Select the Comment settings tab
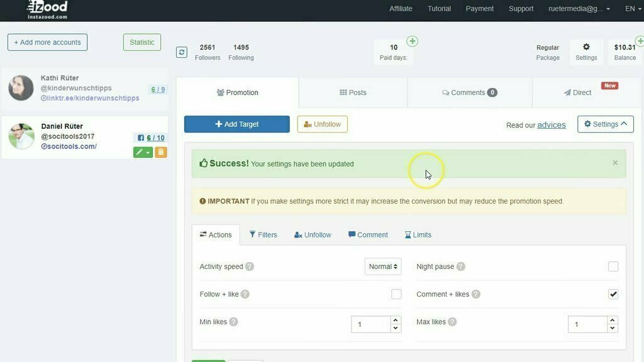644x362 pixels. point(368,235)
